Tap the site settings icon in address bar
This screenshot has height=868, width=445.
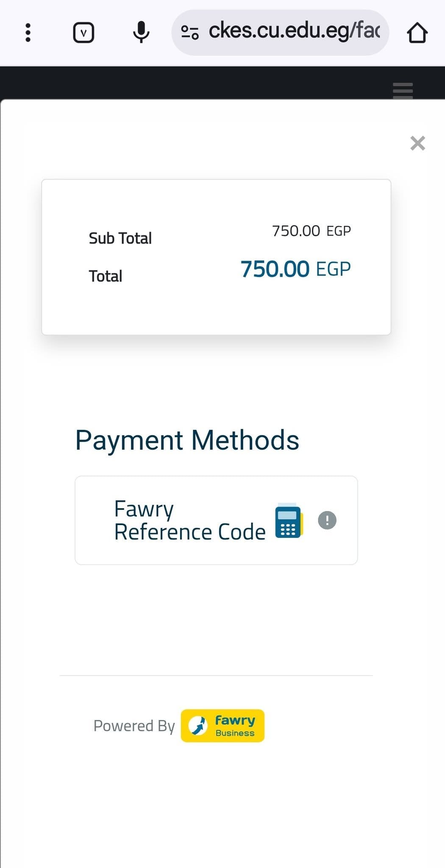[190, 32]
